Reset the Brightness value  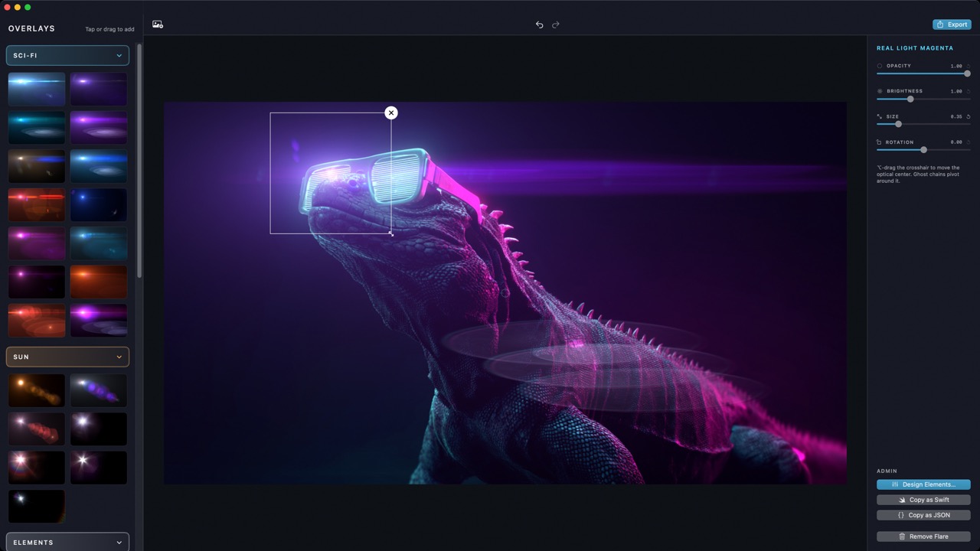tap(969, 91)
